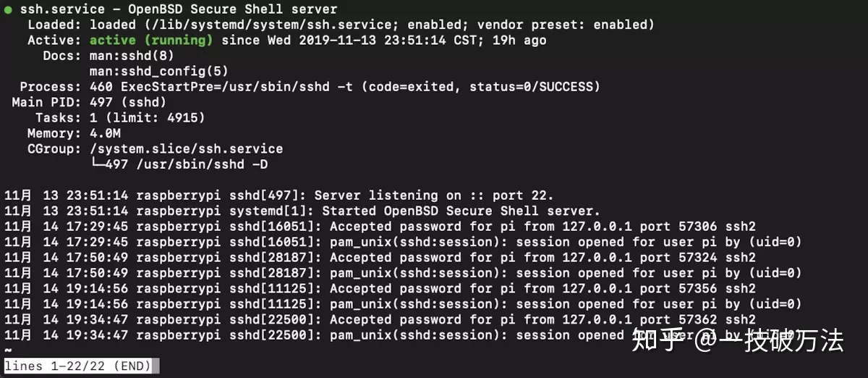The height and width of the screenshot is (378, 868).
Task: Click the accepted password log for port 57362
Action: pos(380,319)
